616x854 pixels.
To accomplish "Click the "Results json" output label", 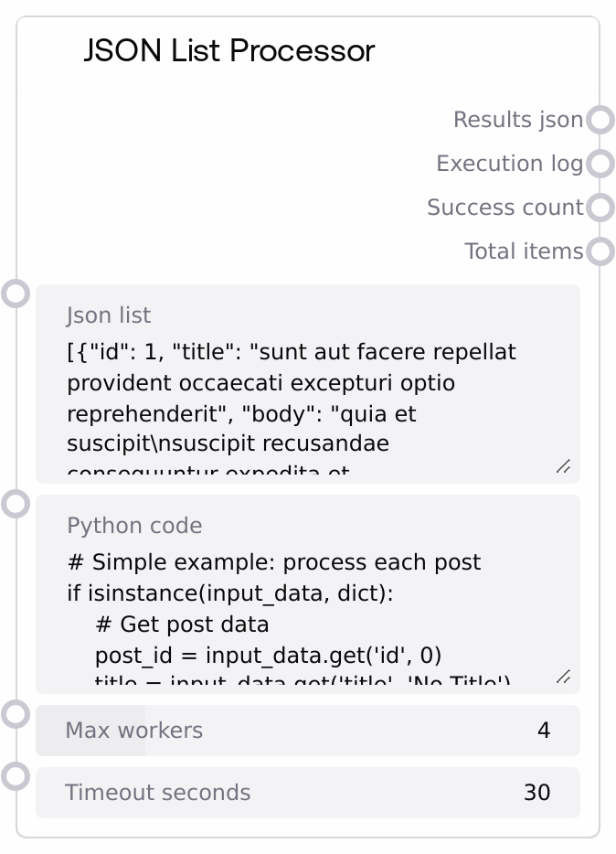I will (517, 120).
